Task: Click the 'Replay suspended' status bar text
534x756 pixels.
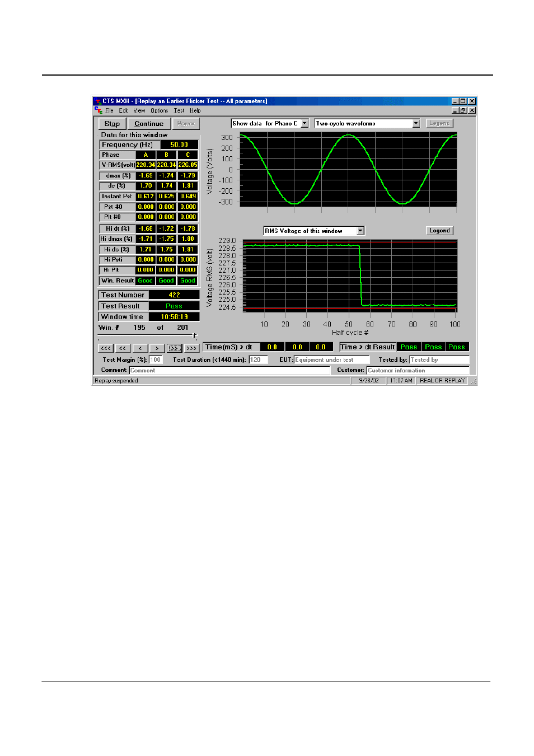Action: coord(116,381)
